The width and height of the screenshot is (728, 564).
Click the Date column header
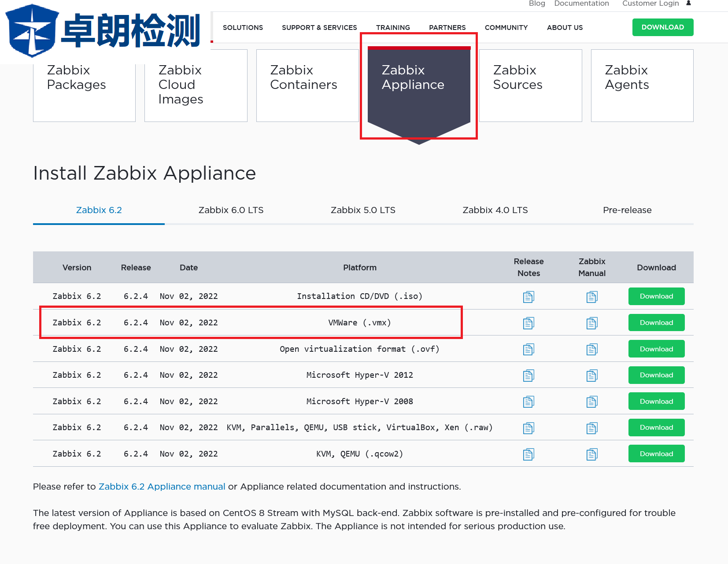(x=188, y=267)
